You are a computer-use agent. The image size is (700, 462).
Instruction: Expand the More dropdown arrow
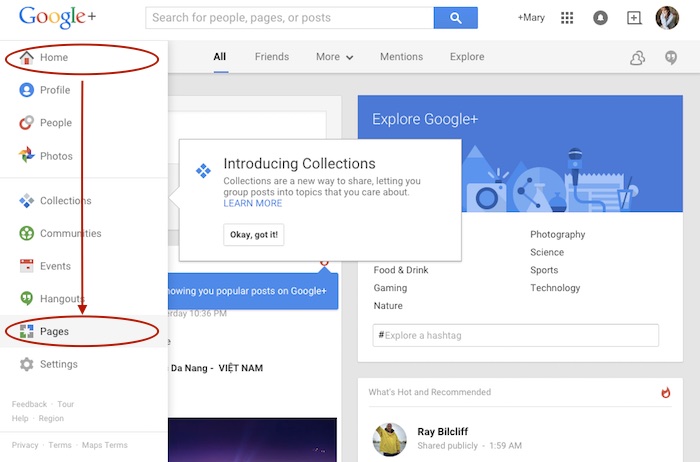(x=350, y=58)
